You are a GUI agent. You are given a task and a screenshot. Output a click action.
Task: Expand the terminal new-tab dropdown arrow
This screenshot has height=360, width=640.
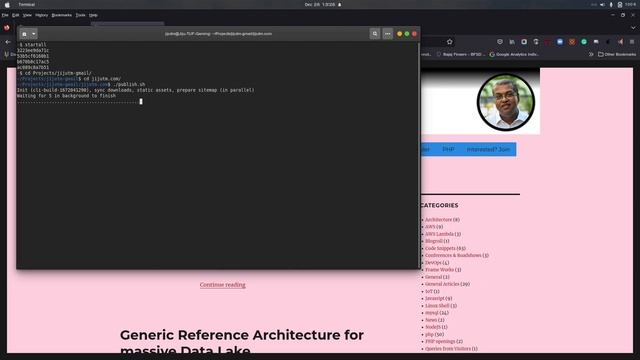(34, 34)
